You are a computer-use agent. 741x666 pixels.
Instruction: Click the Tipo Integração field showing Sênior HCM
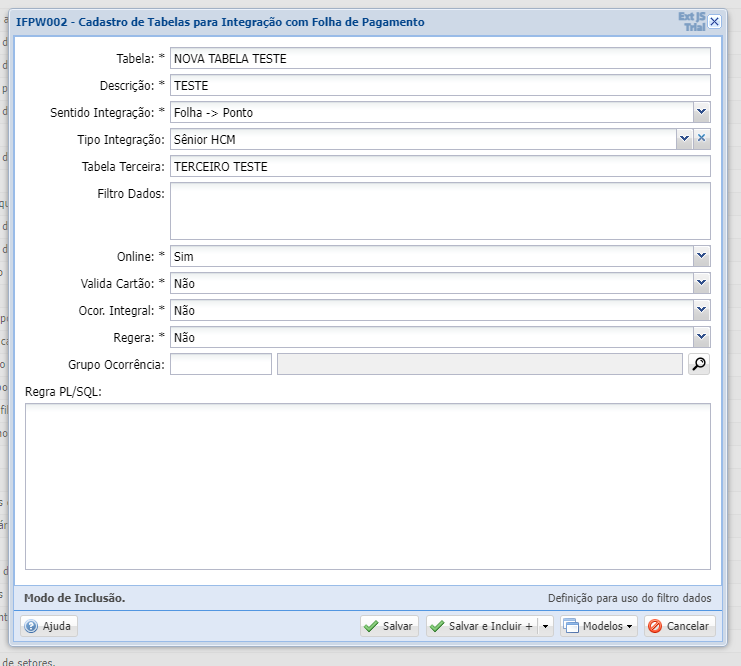(423, 139)
